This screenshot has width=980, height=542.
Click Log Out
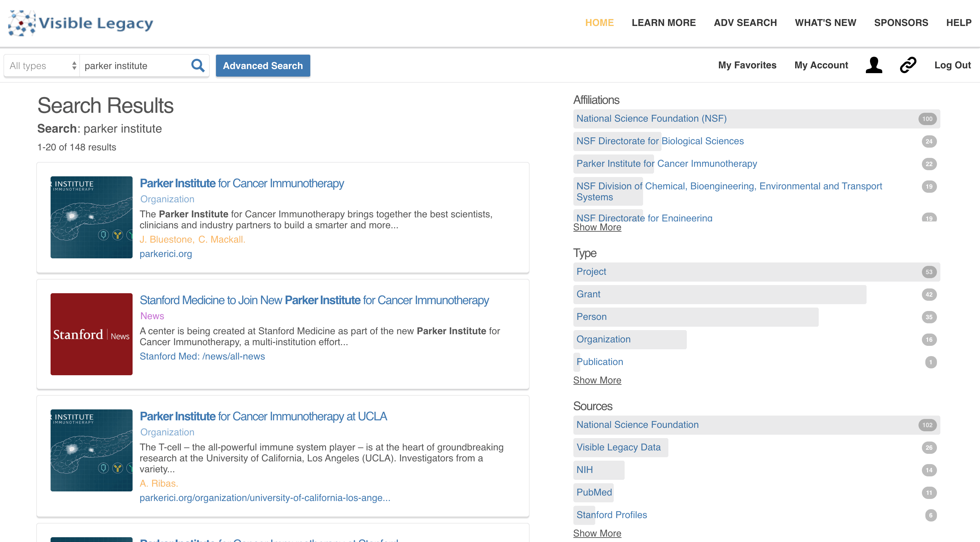pyautogui.click(x=952, y=65)
